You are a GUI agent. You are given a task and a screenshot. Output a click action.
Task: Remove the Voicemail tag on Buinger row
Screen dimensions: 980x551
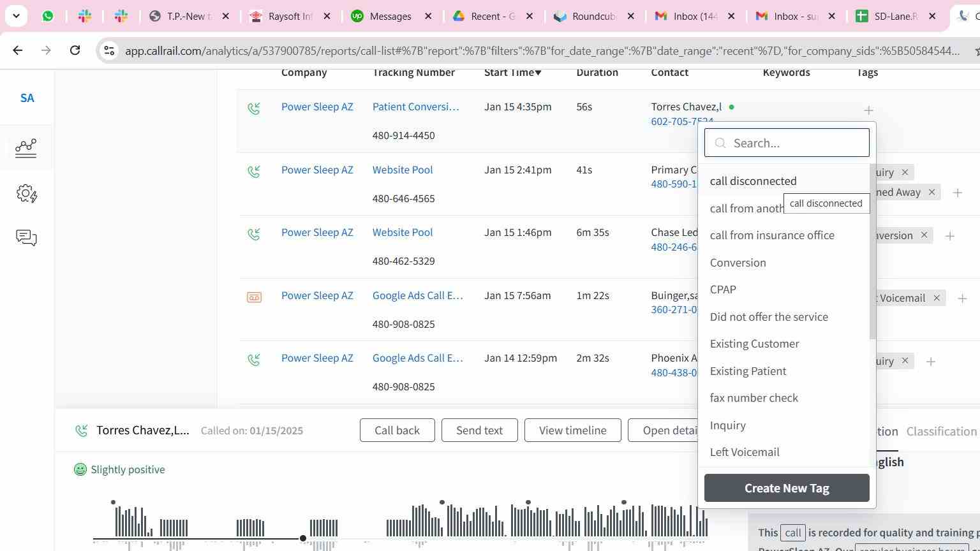click(x=937, y=298)
